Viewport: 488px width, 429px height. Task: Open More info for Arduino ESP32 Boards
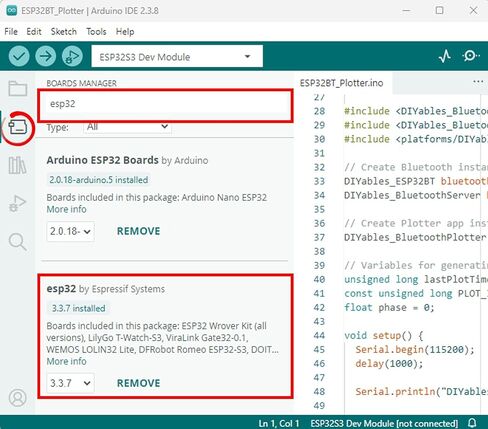[66, 209]
